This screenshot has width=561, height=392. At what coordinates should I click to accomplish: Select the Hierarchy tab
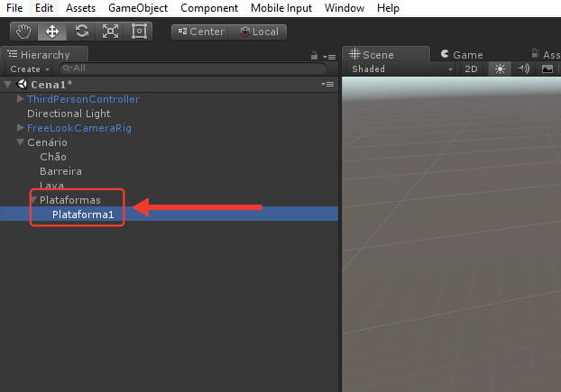44,54
